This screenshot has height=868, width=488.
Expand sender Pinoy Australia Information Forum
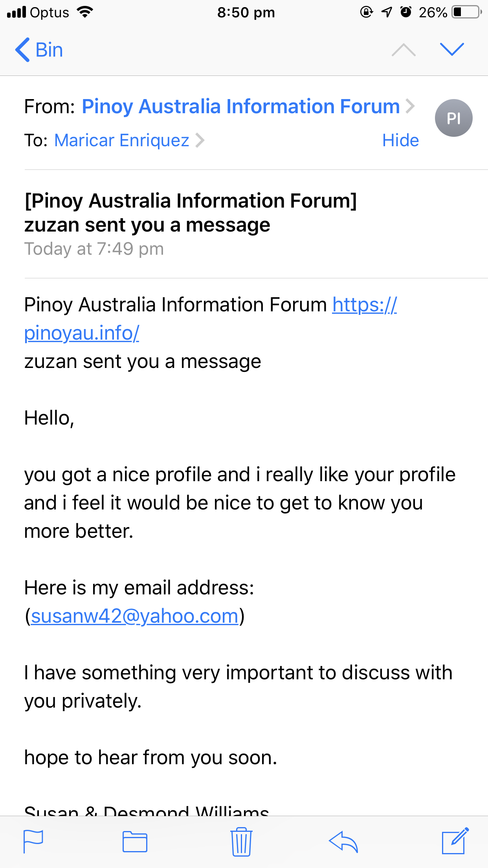click(240, 107)
